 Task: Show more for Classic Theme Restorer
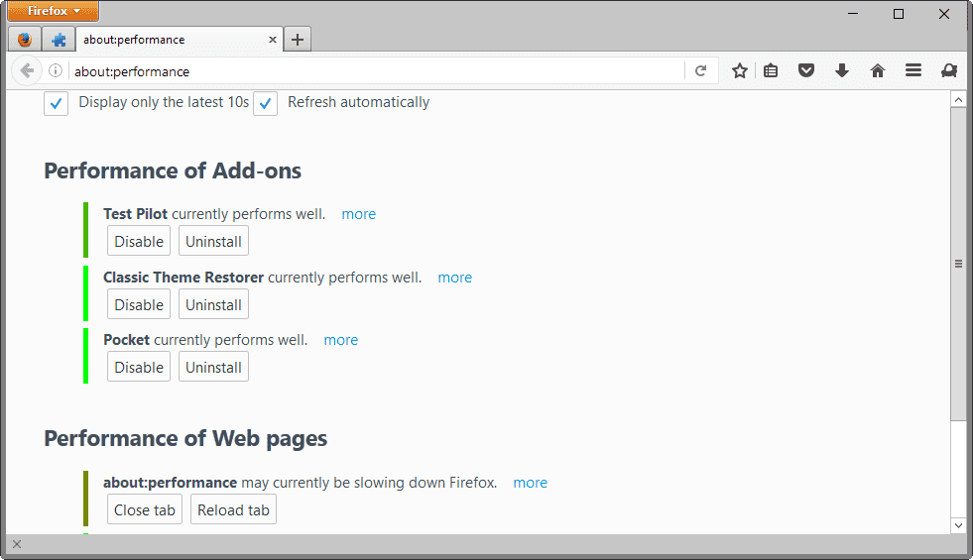tap(455, 278)
